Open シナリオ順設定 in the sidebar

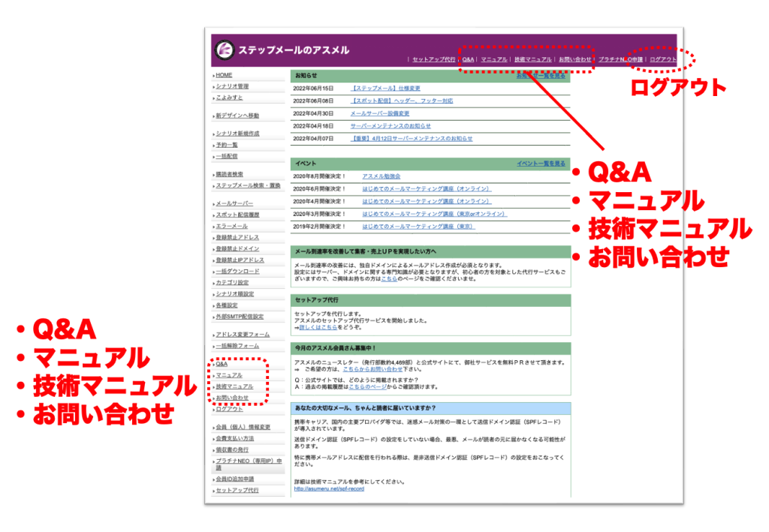[235, 294]
